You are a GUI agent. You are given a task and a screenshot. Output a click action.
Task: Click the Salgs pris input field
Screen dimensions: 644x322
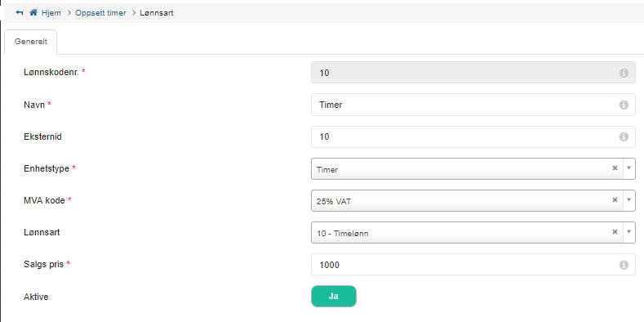point(473,265)
